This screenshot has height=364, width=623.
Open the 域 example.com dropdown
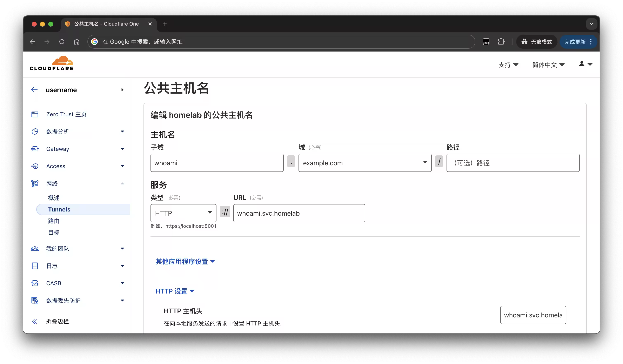[365, 163]
